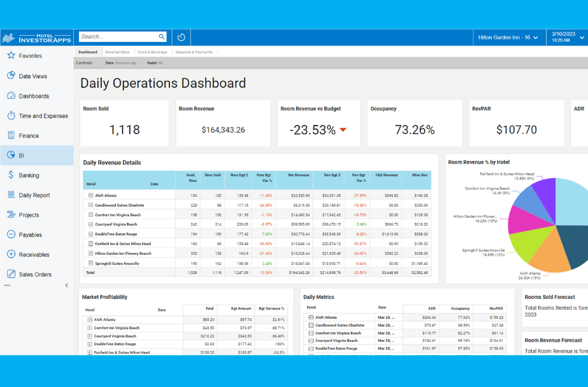
Task: Open the Time and Expenses menu item
Action: tap(37, 116)
